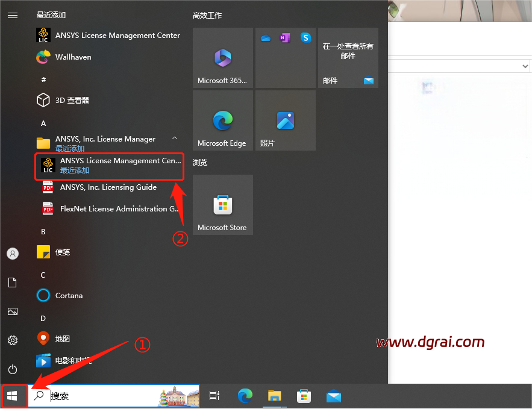
Task: Open FlexNet License Administration Guide PDF
Action: pos(111,209)
